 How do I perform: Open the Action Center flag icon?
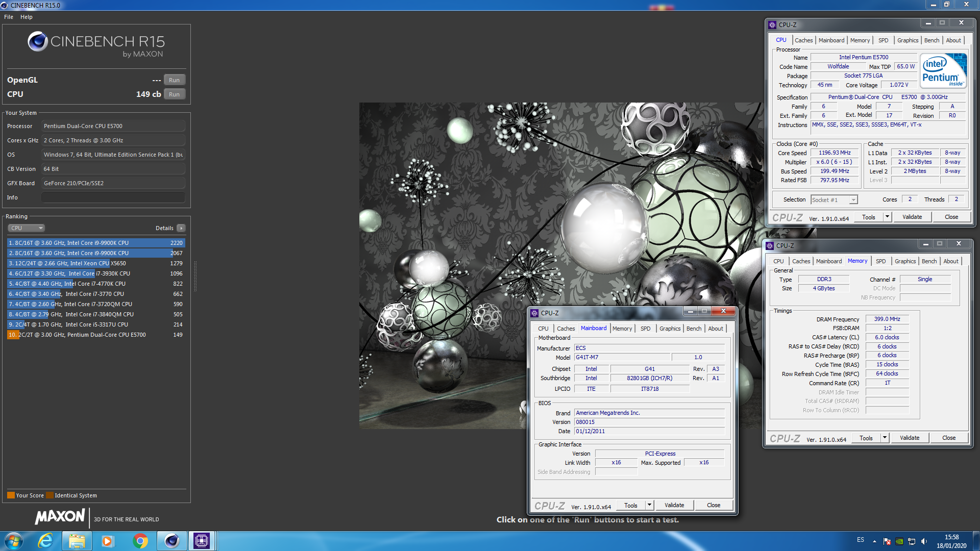887,541
